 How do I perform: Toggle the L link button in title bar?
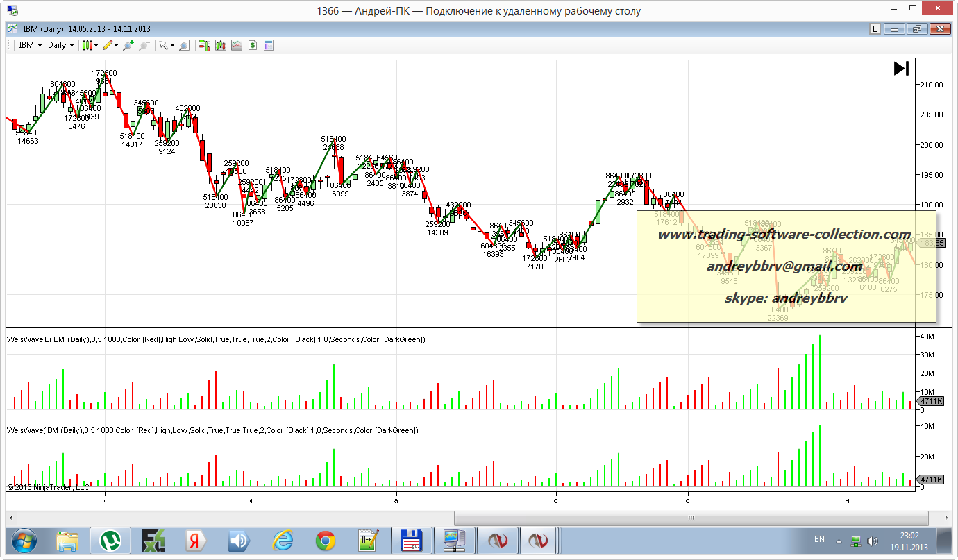pyautogui.click(x=875, y=29)
